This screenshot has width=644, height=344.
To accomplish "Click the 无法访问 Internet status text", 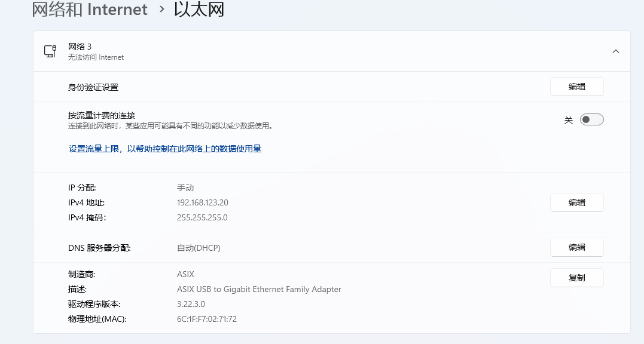I will [96, 57].
